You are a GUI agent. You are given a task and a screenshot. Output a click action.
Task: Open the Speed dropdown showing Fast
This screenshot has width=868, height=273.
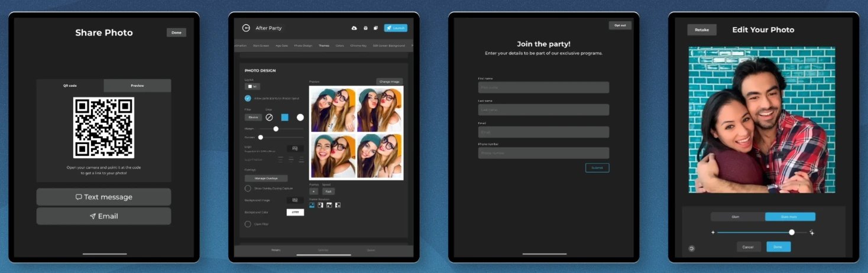click(x=328, y=191)
